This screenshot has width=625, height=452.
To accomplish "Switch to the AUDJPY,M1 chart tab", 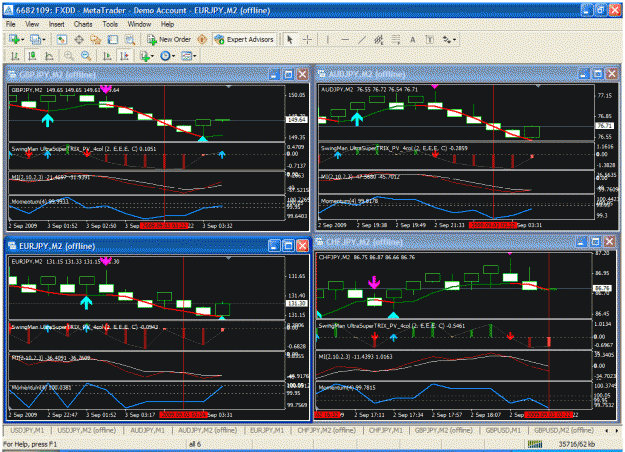I will [147, 430].
